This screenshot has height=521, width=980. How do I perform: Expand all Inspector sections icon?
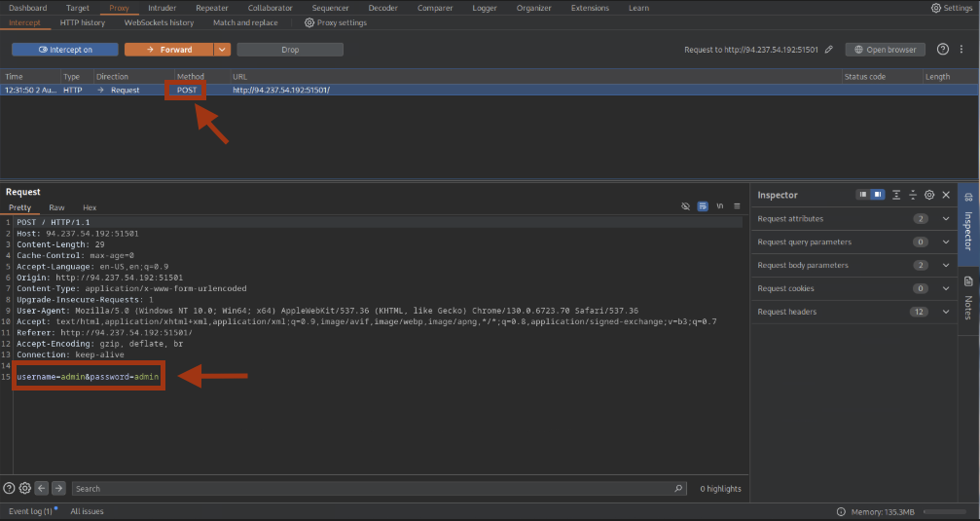coord(896,195)
